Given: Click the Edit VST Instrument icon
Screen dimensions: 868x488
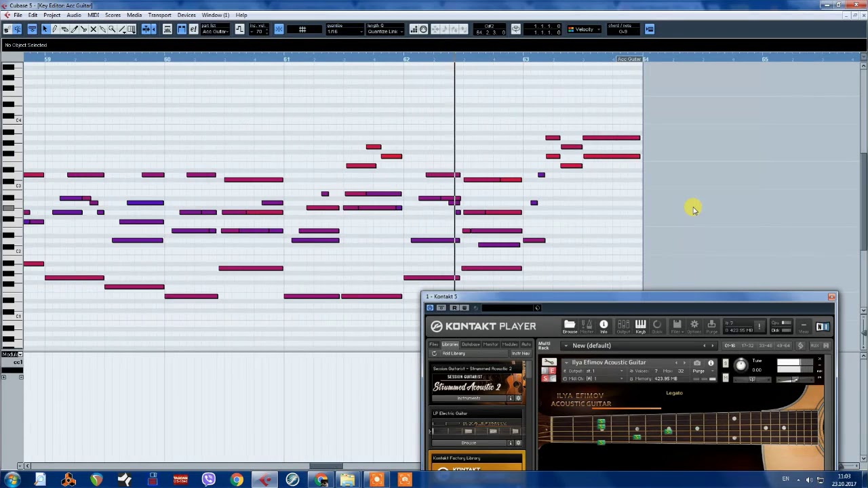Looking at the screenshot, I should click(x=650, y=29).
